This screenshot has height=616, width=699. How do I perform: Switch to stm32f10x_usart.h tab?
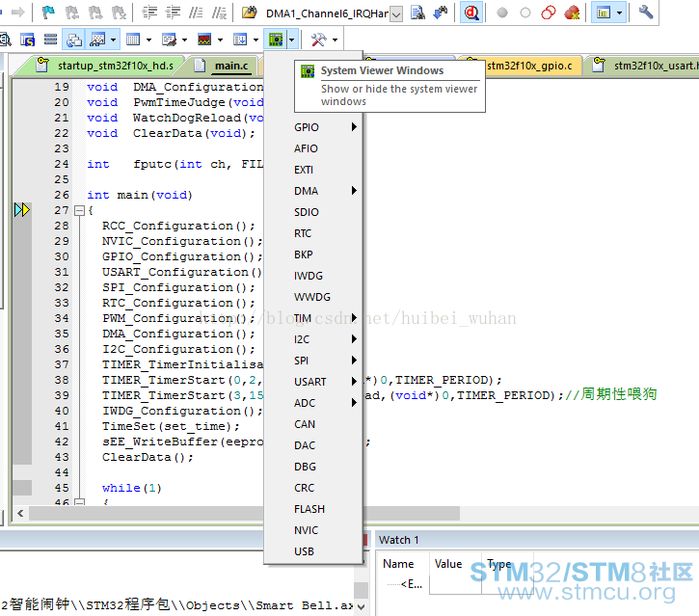(649, 66)
